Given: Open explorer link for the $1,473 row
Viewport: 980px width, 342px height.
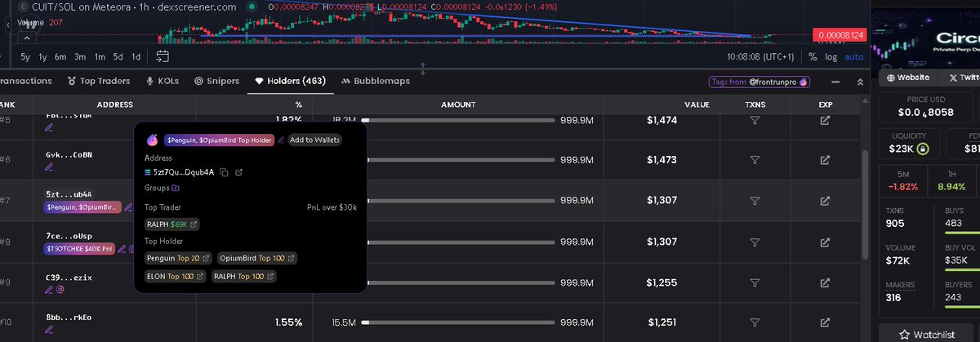Looking at the screenshot, I should click(825, 161).
